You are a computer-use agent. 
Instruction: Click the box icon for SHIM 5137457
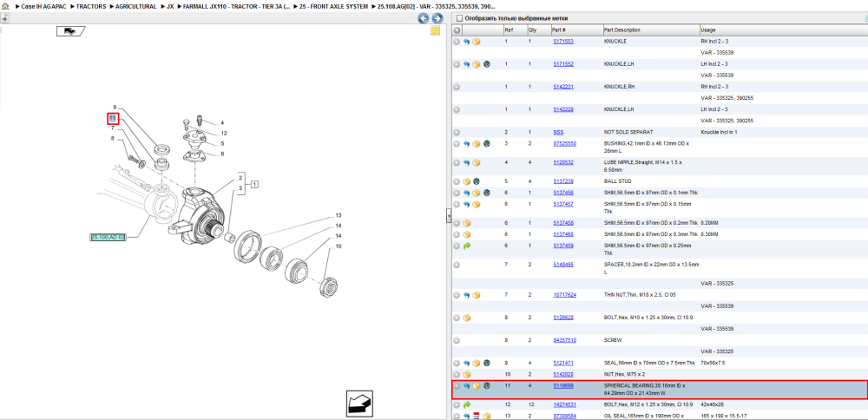[x=476, y=204]
